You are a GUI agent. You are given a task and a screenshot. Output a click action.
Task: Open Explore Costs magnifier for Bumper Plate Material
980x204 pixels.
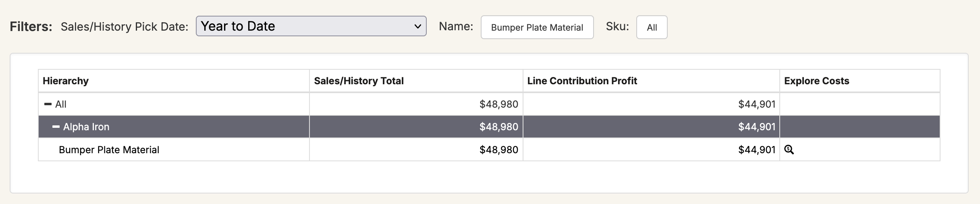pyautogui.click(x=789, y=150)
